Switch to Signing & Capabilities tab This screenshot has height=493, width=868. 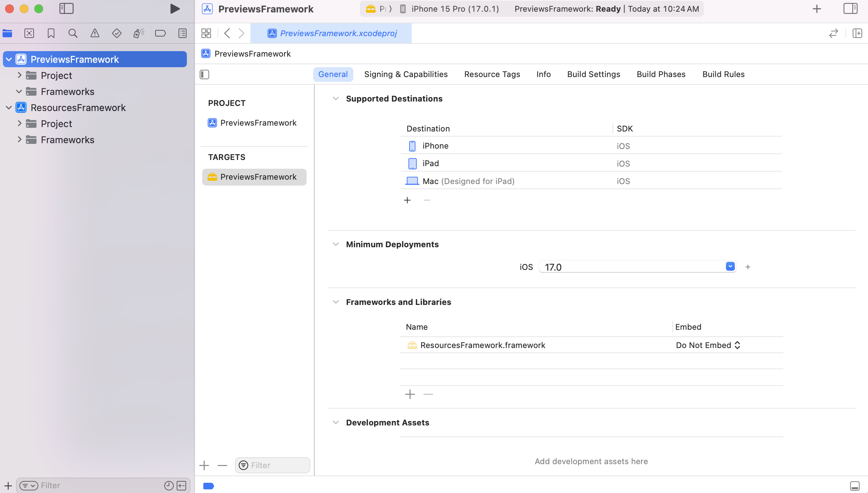point(406,74)
